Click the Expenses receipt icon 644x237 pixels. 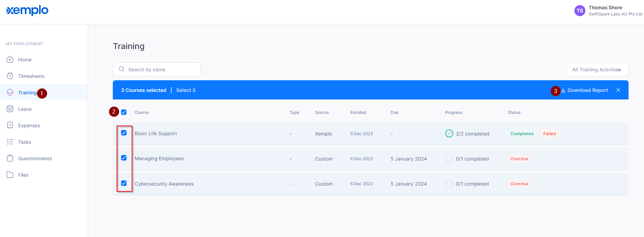(x=10, y=125)
